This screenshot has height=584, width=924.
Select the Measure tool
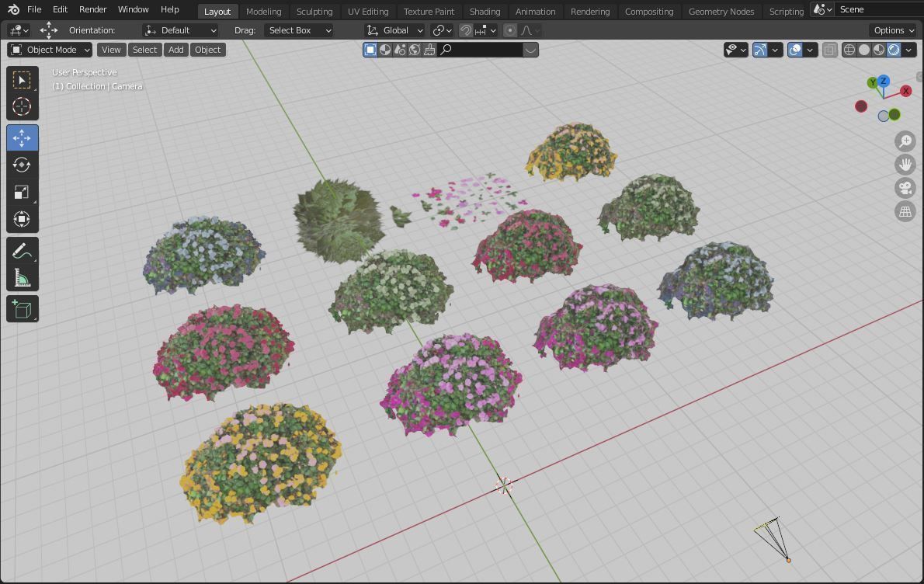22,278
